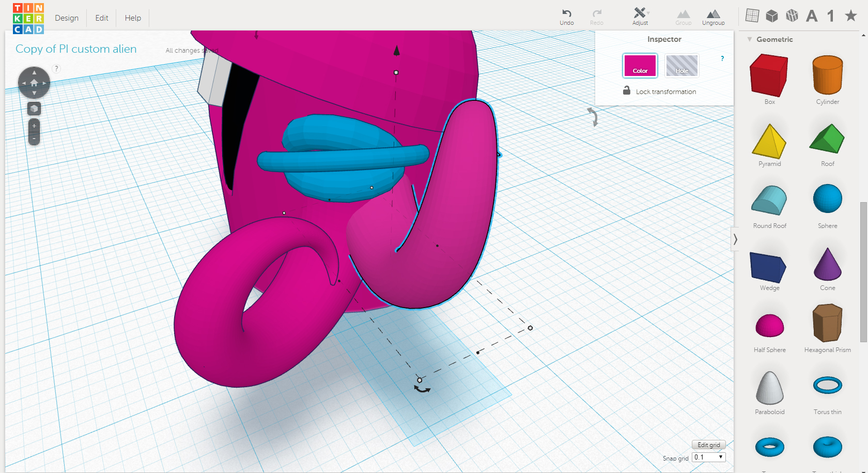This screenshot has width=868, height=473.
Task: Open the Snap grid dropdown
Action: coord(709,457)
